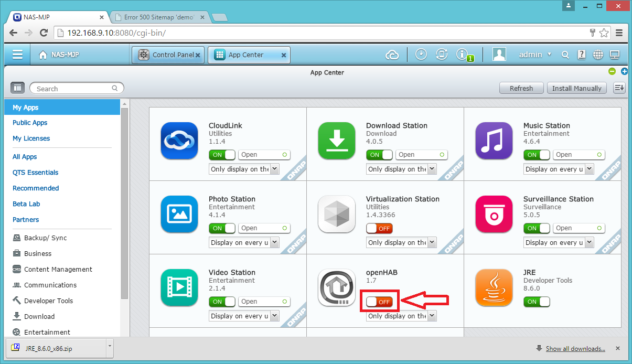The width and height of the screenshot is (632, 364).
Task: Click the Download Station app icon
Action: tap(337, 141)
